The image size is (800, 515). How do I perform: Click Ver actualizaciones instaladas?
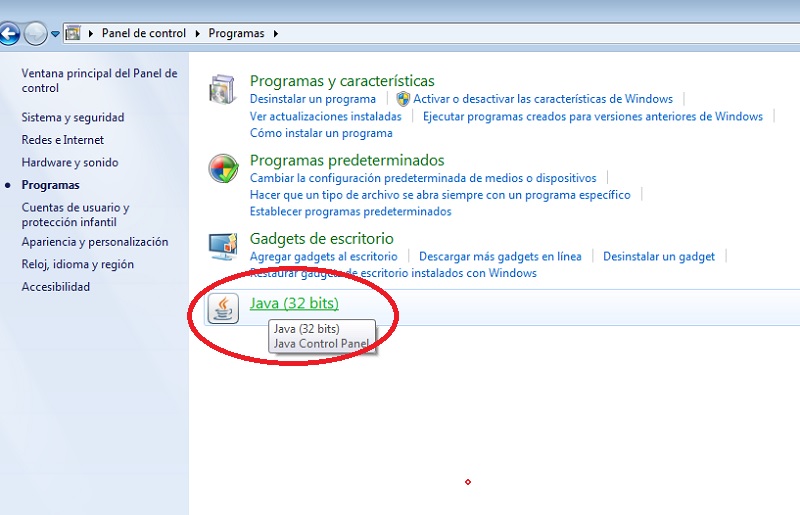326,117
